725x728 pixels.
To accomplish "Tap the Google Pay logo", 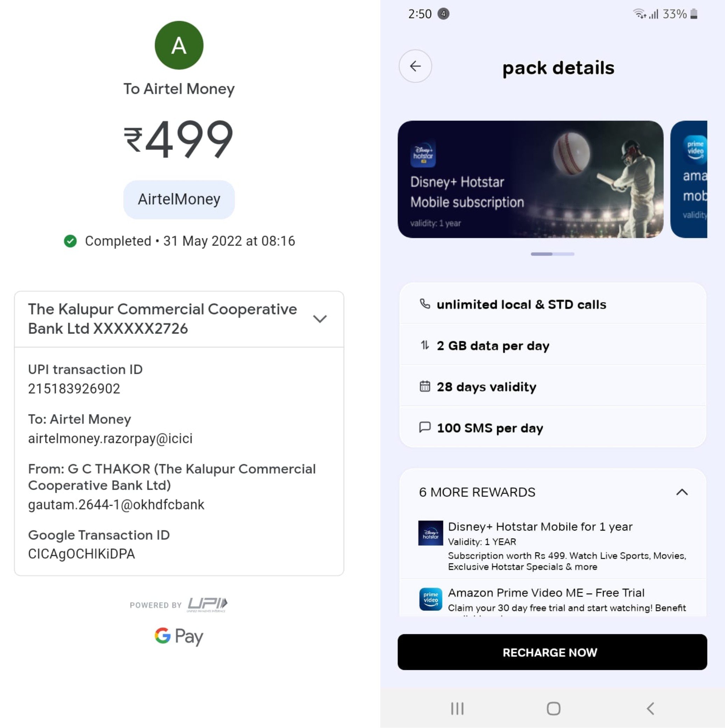I will 179,636.
